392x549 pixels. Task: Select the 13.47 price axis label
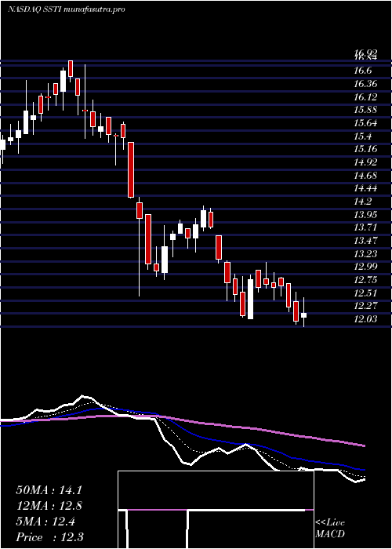tap(365, 241)
